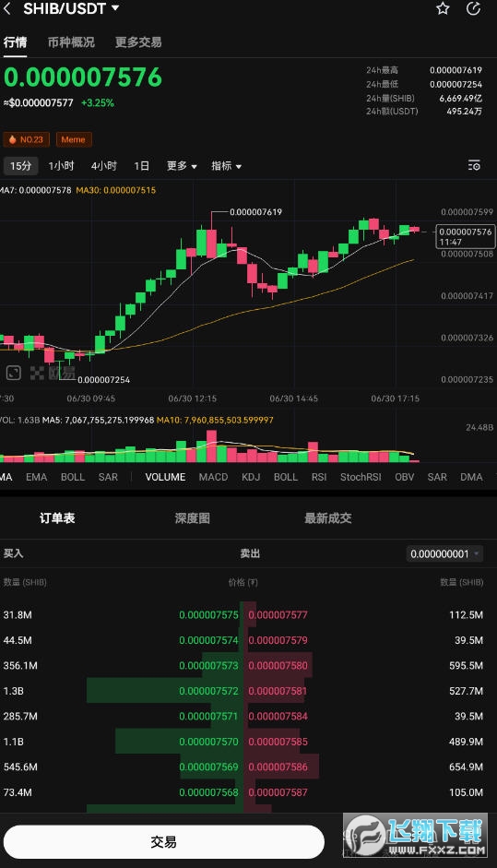Click ask price 0.000007587
Screen dimensions: 497x868
pyautogui.click(x=278, y=792)
